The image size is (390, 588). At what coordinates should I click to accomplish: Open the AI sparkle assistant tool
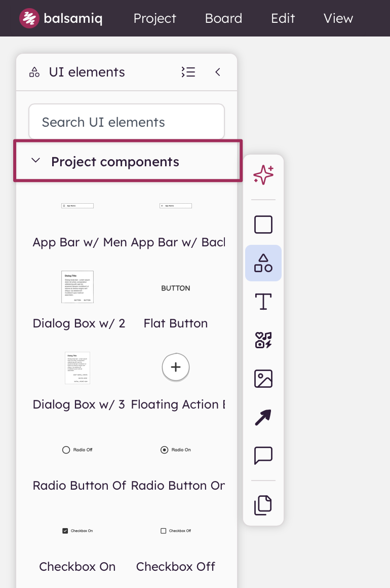(x=263, y=175)
